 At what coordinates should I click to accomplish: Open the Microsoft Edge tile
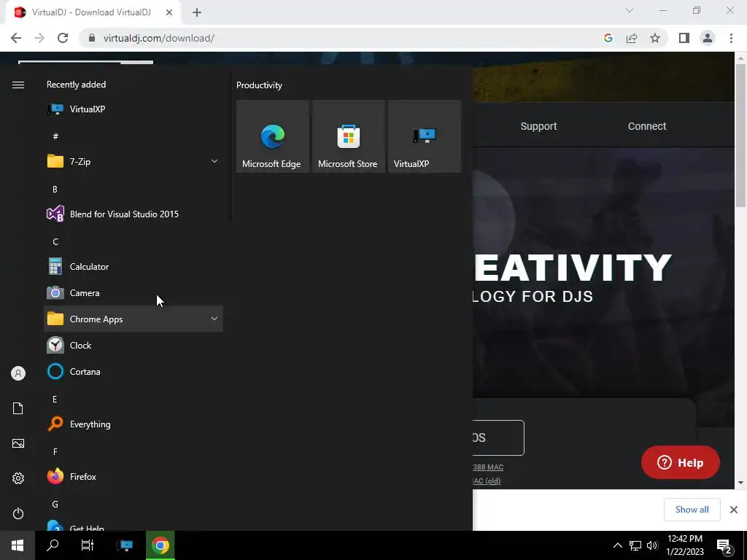(x=273, y=136)
